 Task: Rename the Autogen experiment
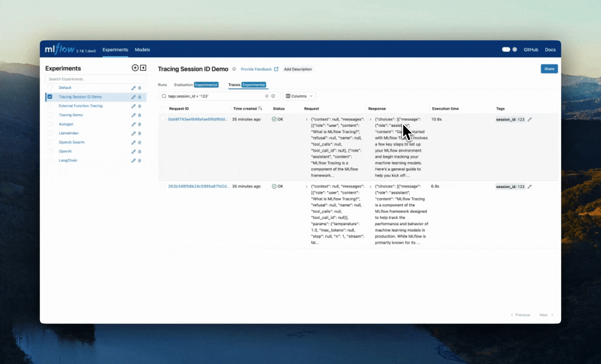tap(134, 124)
